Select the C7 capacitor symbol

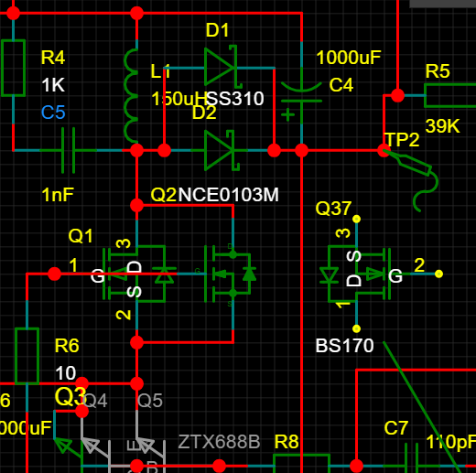[411, 460]
